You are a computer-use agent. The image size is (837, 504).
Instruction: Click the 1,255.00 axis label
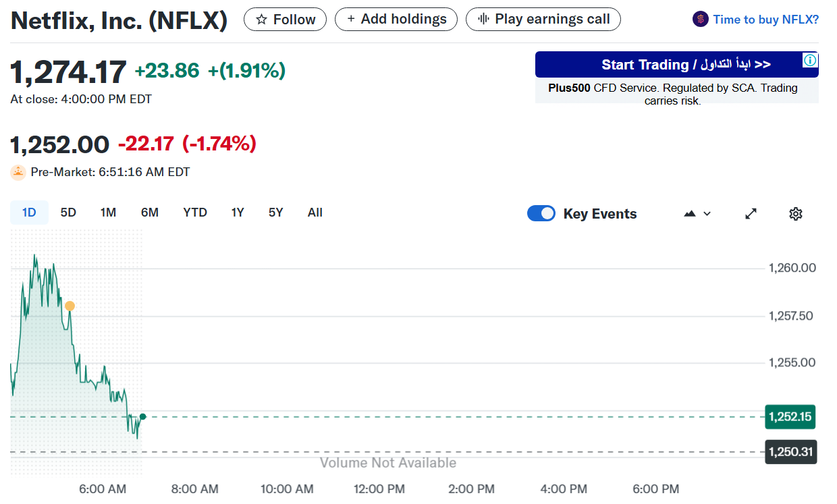click(792, 362)
